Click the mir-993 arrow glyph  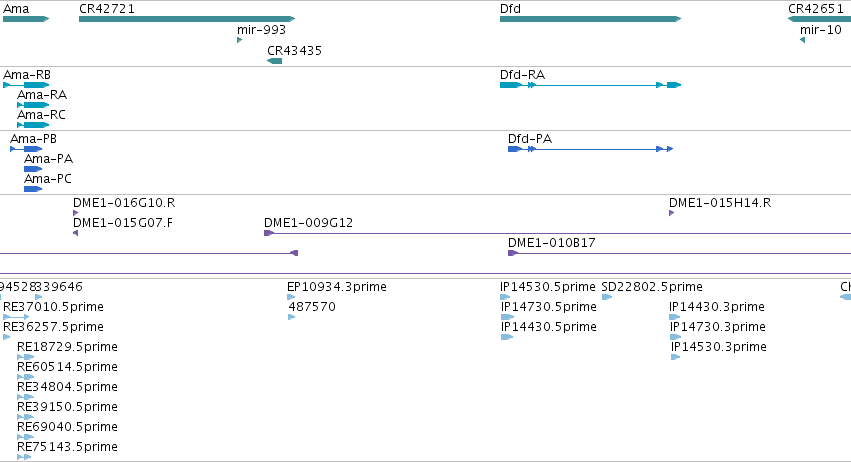239,40
